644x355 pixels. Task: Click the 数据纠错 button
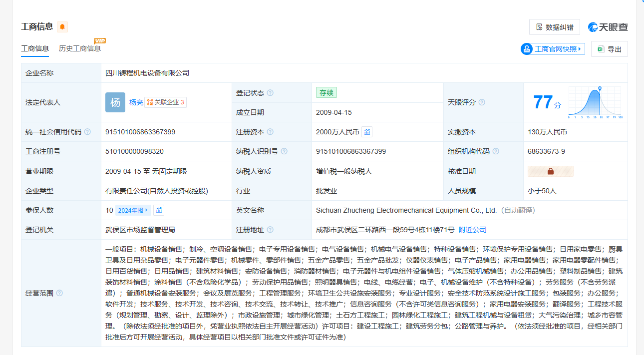tap(554, 27)
